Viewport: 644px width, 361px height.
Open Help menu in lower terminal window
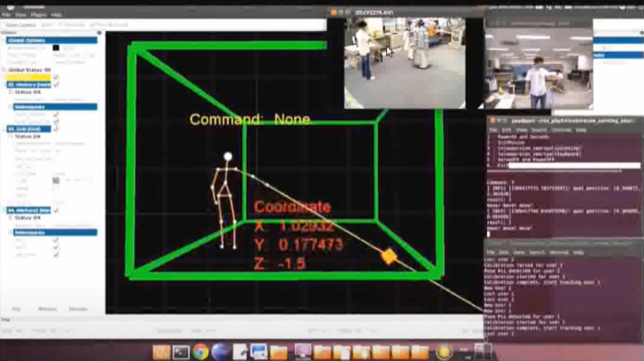[x=578, y=252]
